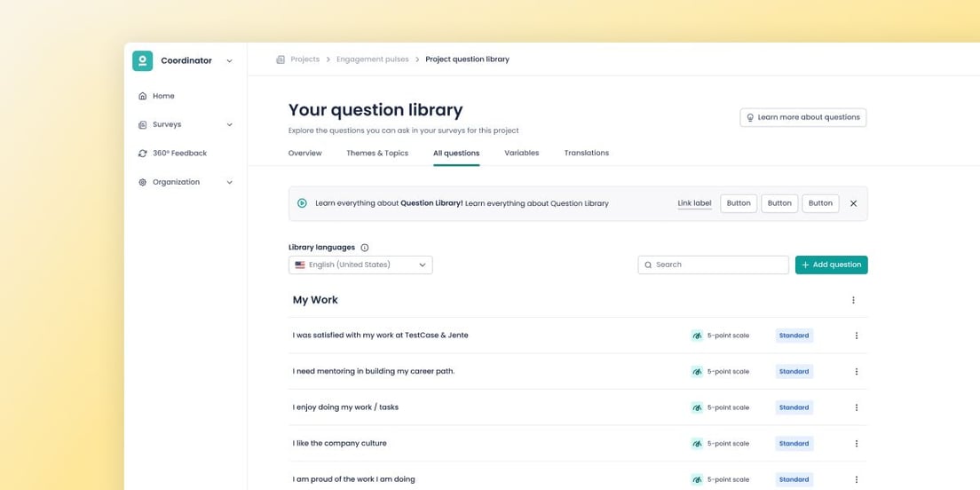This screenshot has height=490, width=980.
Task: Click Standard tag for 'I was satisfied' question
Action: (794, 336)
